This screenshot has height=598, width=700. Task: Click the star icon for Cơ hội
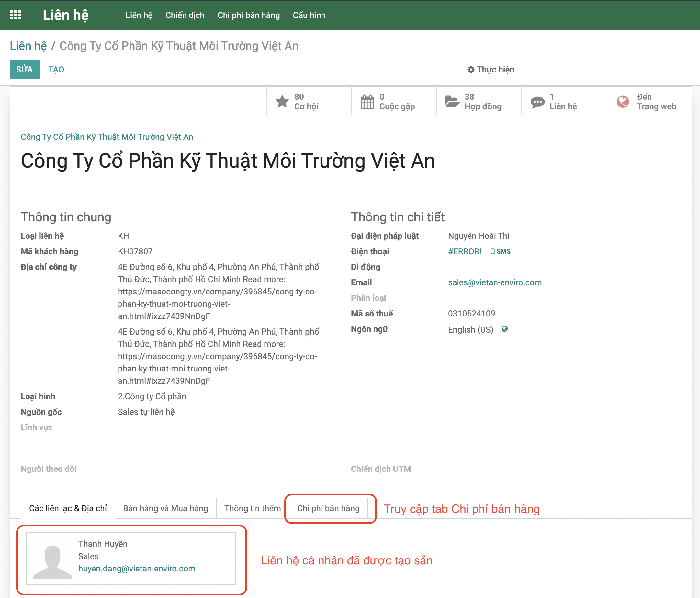(282, 101)
